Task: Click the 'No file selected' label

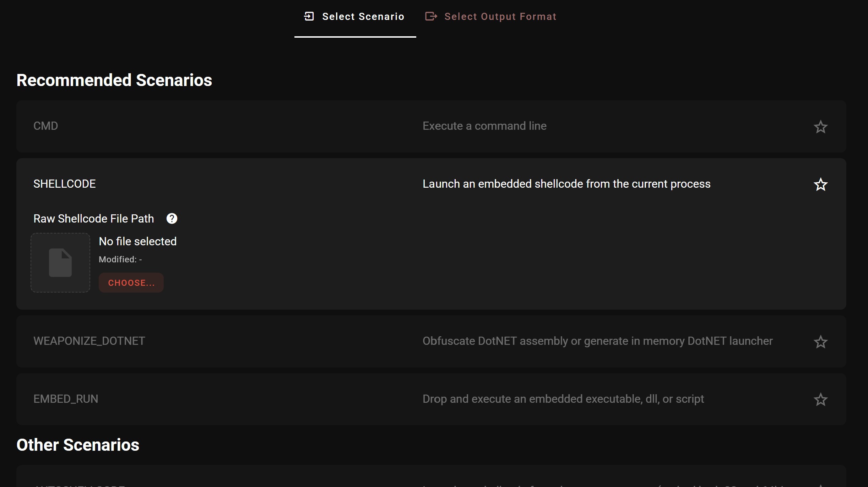Action: [x=137, y=241]
